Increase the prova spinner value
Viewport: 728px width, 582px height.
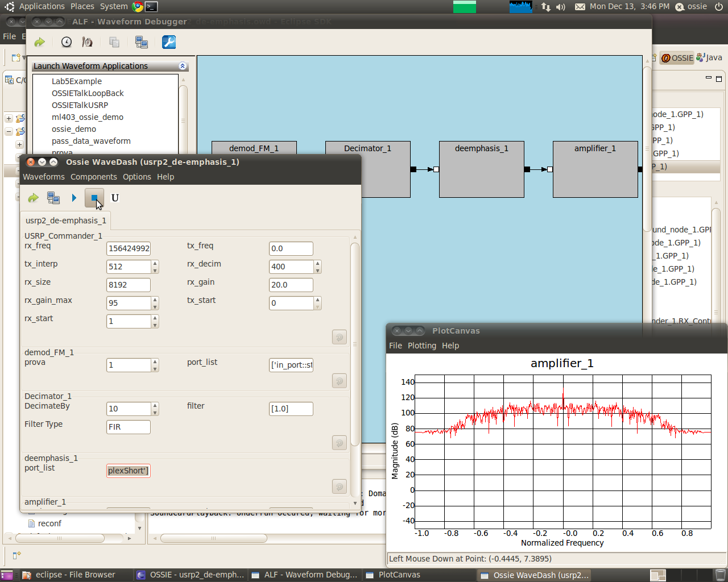[155, 362]
